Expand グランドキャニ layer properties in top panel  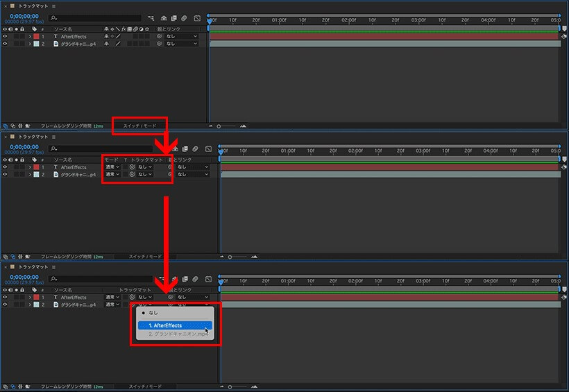30,44
